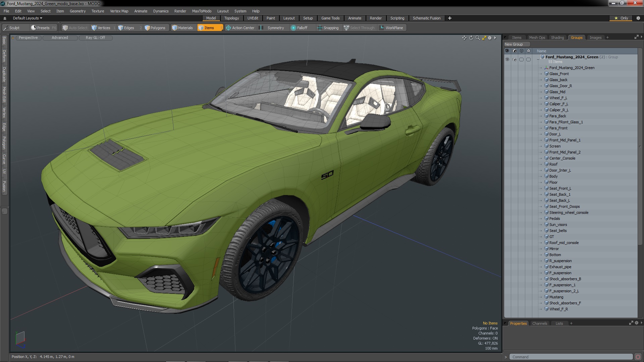
Task: Add a new tab next to Images
Action: click(x=607, y=38)
